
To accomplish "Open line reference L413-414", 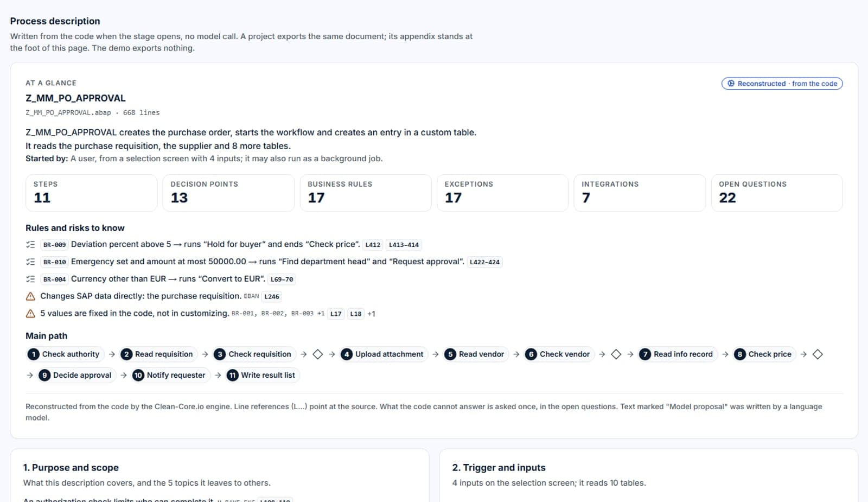I will tap(404, 245).
